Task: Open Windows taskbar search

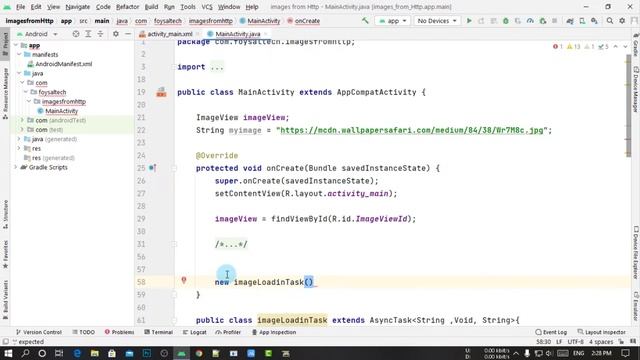Action: click(25, 353)
